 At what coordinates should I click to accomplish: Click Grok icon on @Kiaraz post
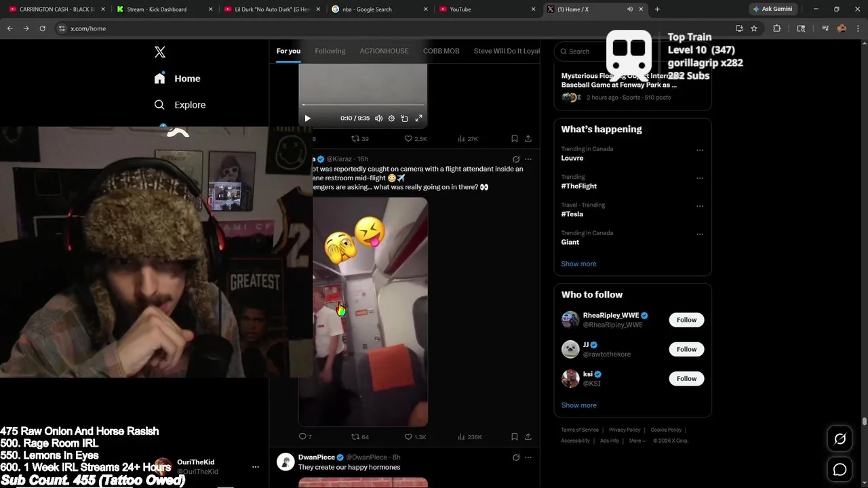pos(516,159)
